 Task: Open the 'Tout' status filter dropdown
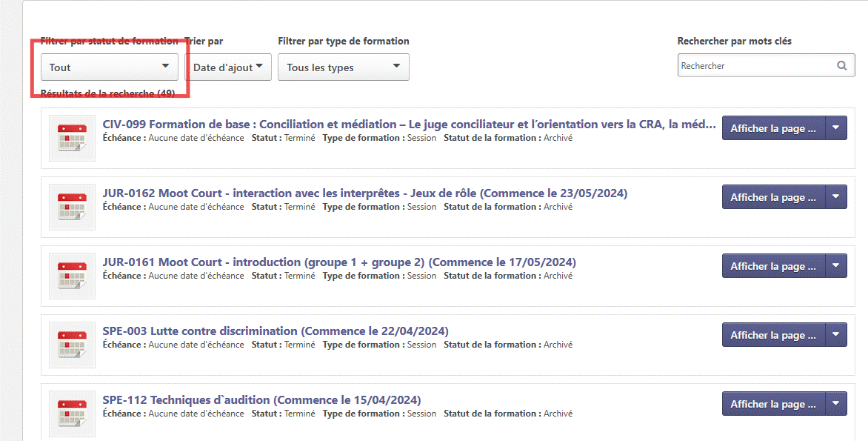[x=109, y=67]
